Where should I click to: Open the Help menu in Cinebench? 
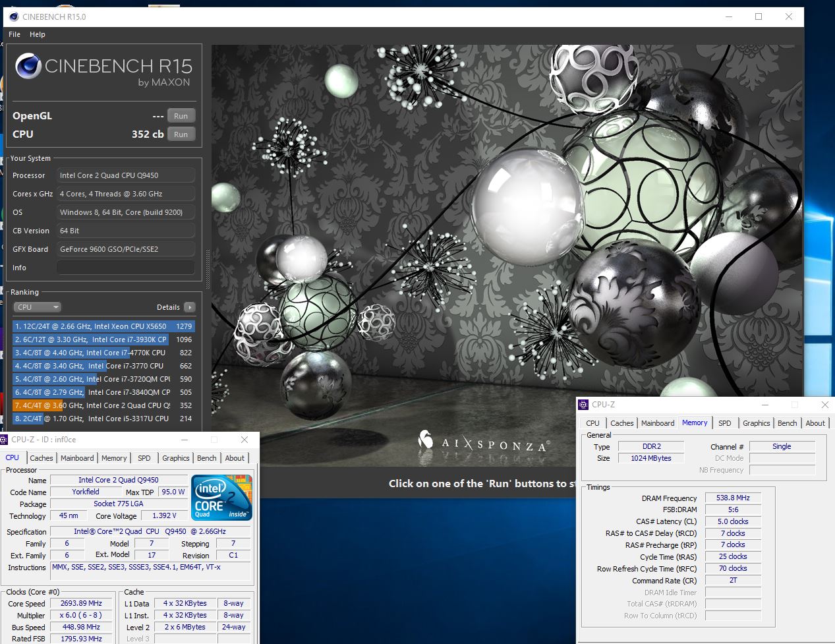[38, 34]
